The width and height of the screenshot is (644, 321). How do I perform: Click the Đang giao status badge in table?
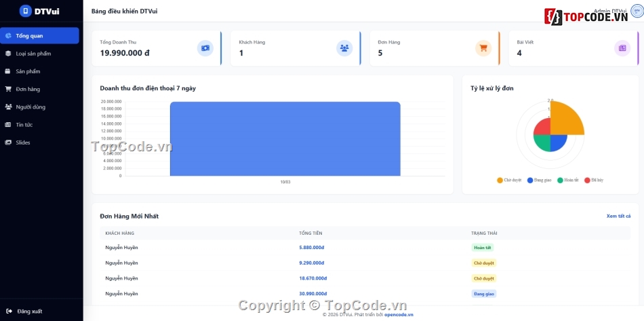(x=484, y=293)
